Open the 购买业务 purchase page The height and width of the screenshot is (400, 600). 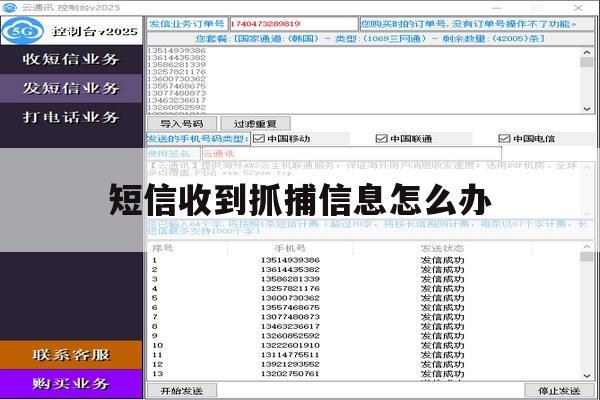[x=71, y=384]
